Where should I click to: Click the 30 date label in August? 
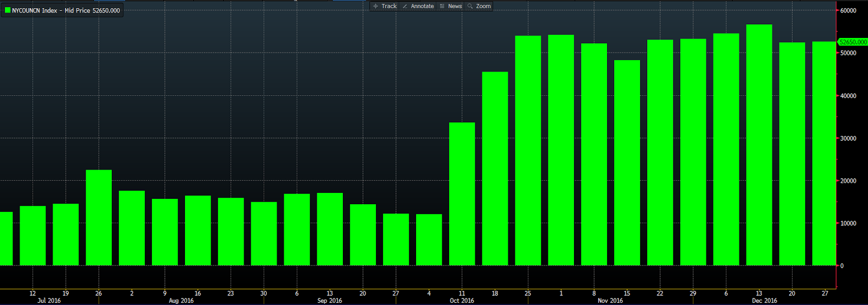[264, 293]
